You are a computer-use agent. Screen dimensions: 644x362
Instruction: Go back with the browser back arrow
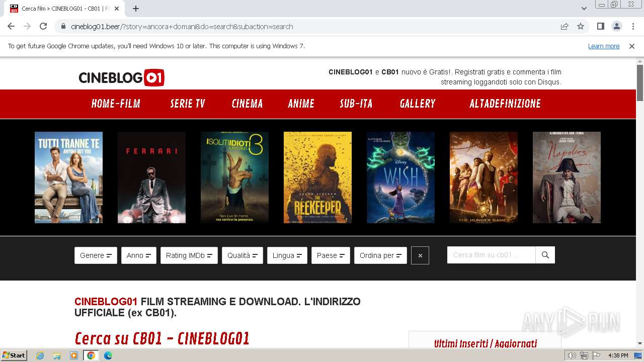[x=11, y=26]
